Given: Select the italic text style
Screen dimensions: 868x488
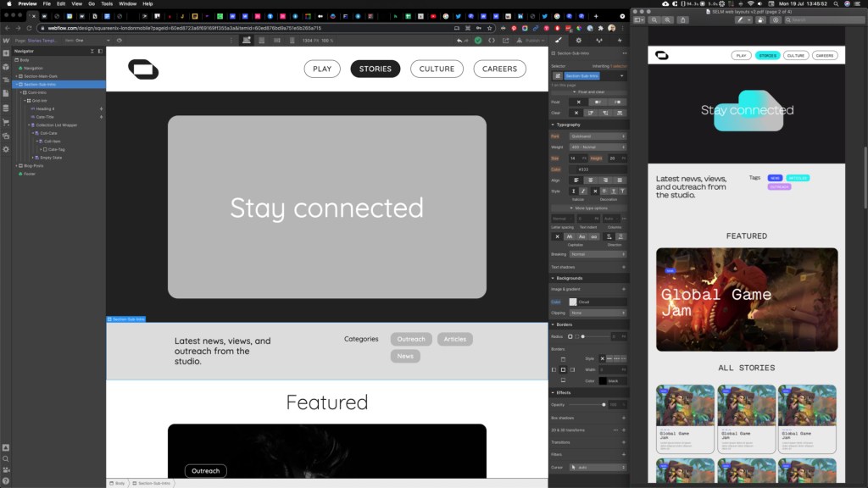Looking at the screenshot, I should 584,191.
